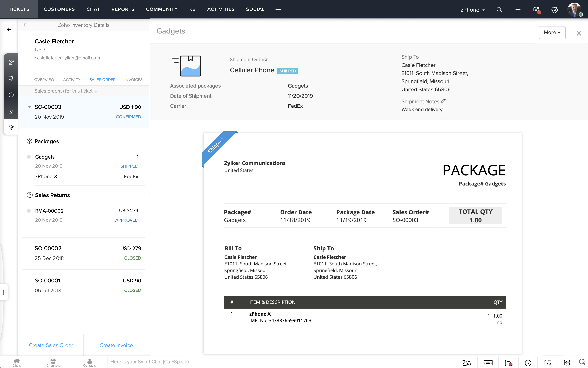This screenshot has width=588, height=368.
Task: Switch to the Invoices tab
Action: [133, 80]
